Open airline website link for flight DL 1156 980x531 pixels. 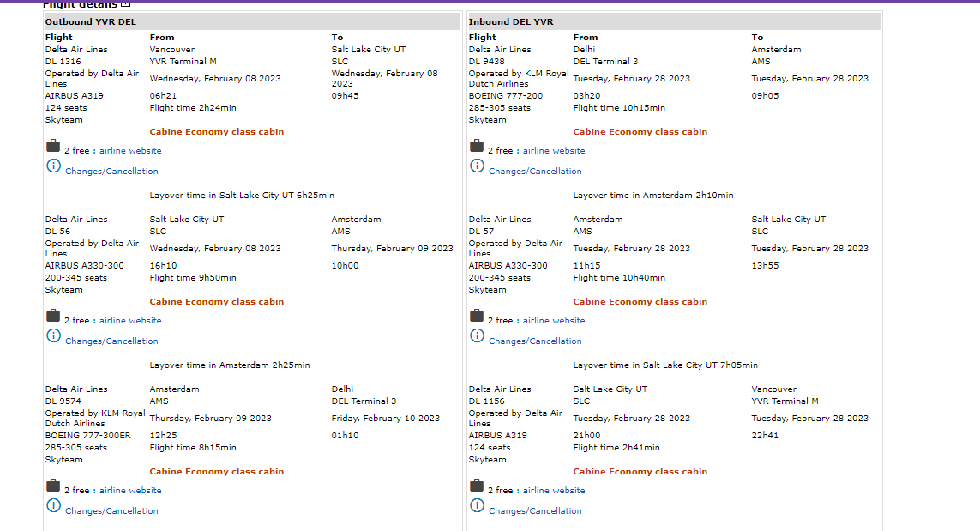coord(554,491)
